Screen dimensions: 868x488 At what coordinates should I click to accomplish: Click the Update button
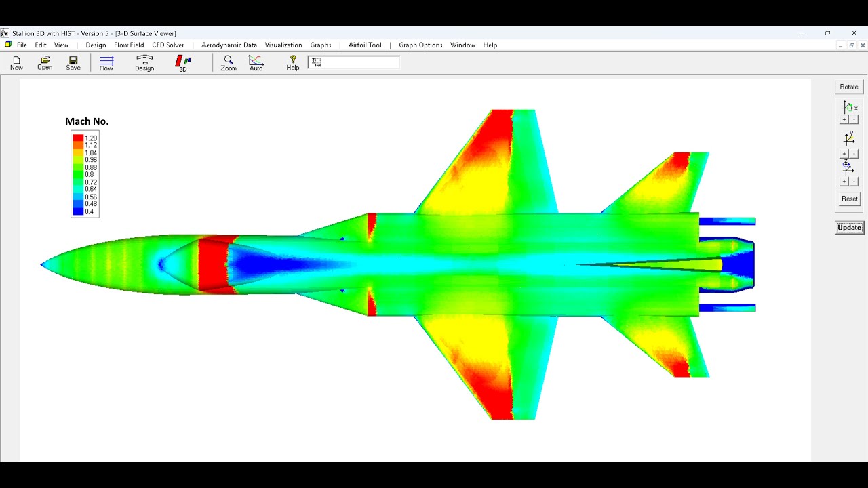point(849,228)
